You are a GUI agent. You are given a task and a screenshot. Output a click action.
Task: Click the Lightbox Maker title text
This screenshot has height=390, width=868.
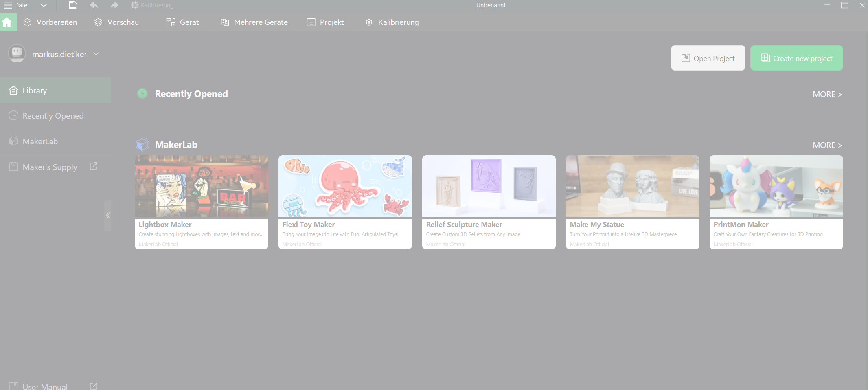[x=165, y=225]
